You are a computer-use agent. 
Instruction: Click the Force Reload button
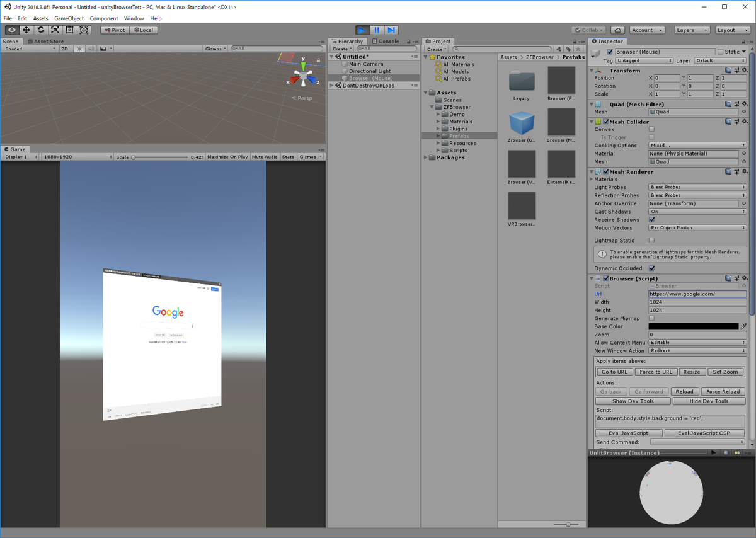[723, 391]
